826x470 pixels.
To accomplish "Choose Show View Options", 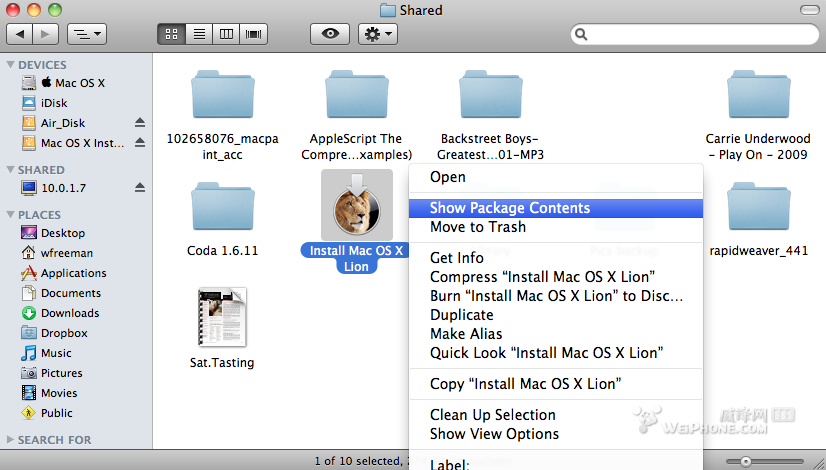I will coord(556,434).
